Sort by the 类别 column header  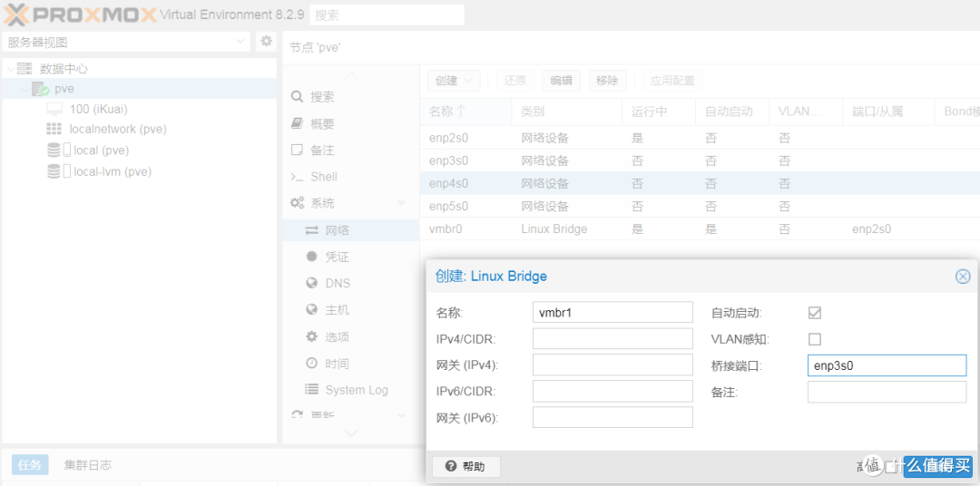(x=567, y=112)
